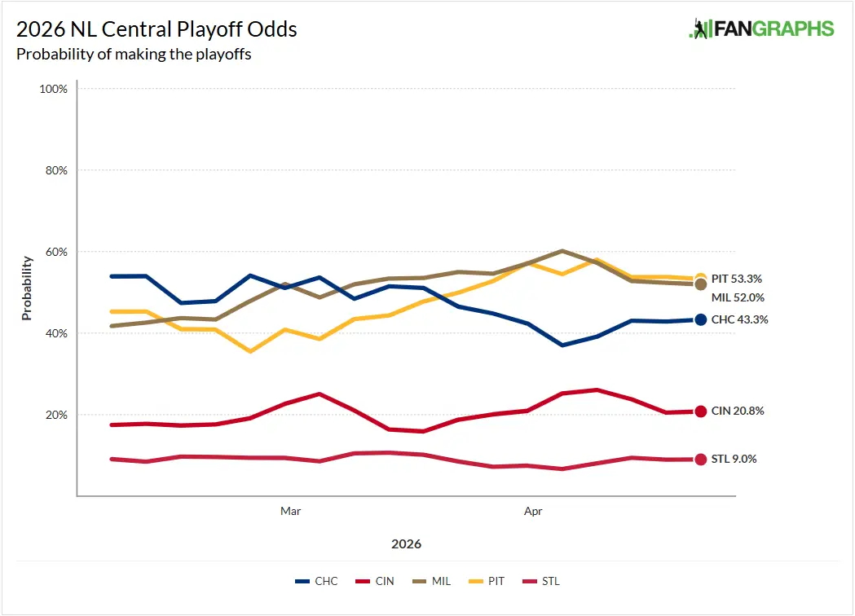Select the CIN 20.8% data label
855x616 pixels.
pyautogui.click(x=738, y=411)
